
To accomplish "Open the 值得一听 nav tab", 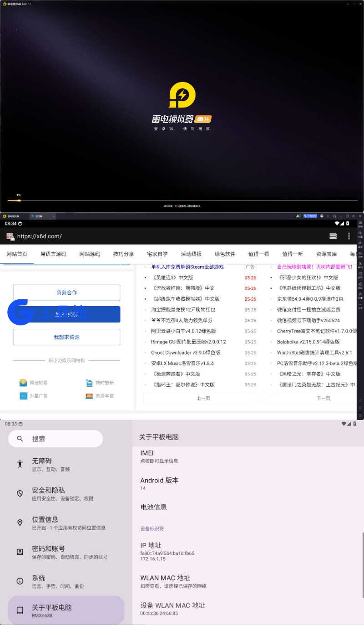I will pos(293,254).
